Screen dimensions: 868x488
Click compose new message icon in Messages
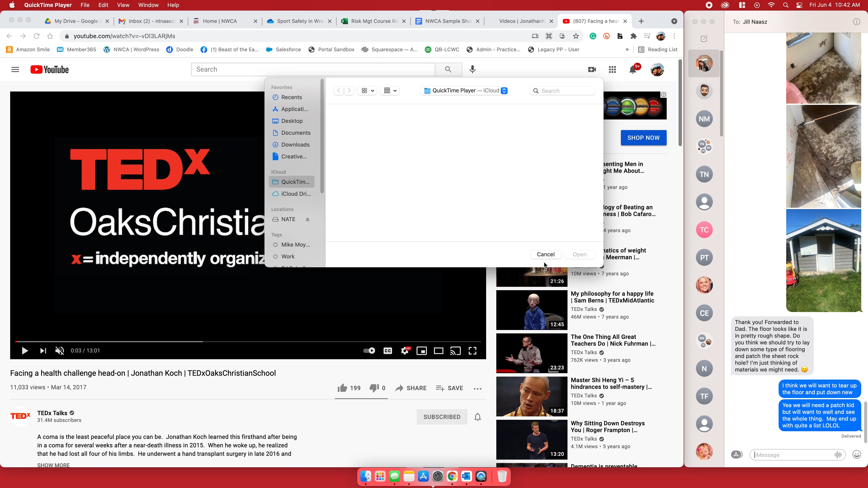pyautogui.click(x=704, y=39)
